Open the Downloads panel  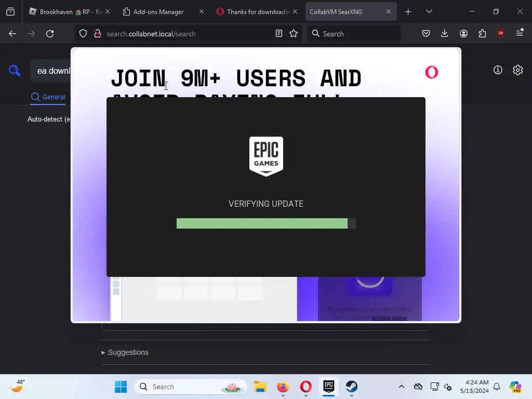click(x=445, y=33)
